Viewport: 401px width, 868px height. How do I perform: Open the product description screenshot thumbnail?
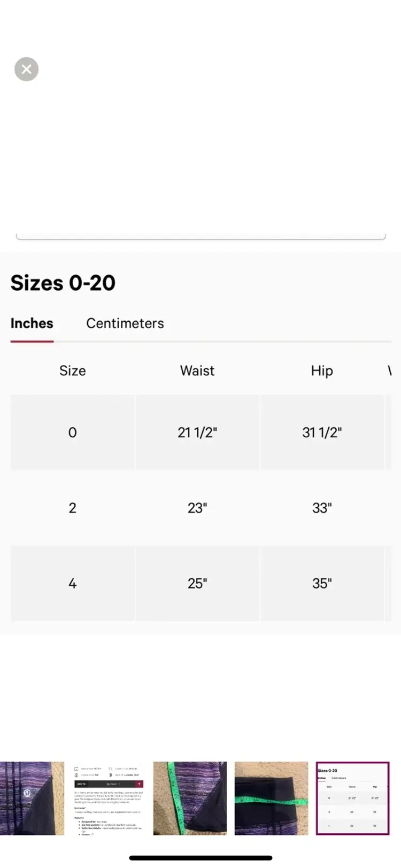(x=109, y=798)
